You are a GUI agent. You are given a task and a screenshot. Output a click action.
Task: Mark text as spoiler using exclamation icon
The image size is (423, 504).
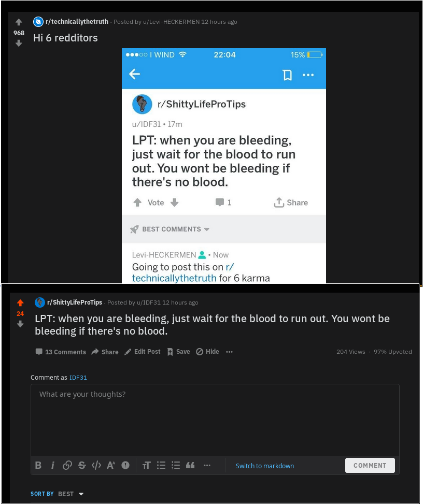click(x=125, y=465)
